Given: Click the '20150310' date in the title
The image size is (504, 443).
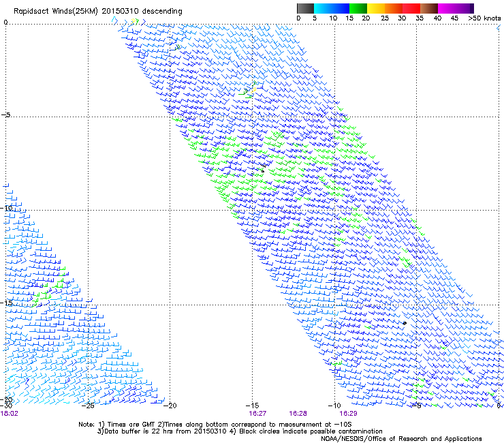Looking at the screenshot, I should pyautogui.click(x=121, y=12).
